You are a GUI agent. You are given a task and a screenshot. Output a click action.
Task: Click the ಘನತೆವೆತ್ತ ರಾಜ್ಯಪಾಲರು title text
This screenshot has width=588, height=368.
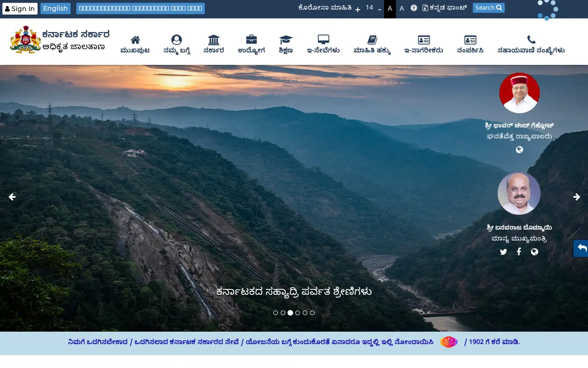(x=520, y=137)
